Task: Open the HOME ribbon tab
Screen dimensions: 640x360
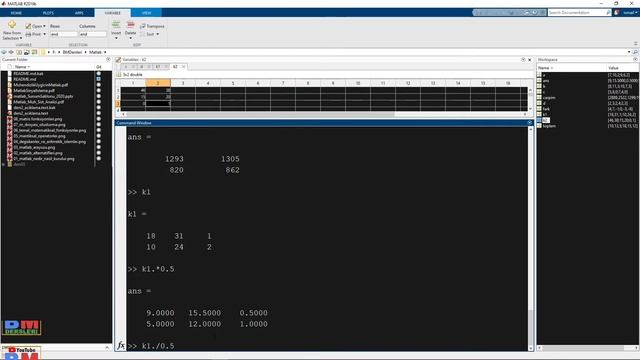Action: (x=16, y=13)
